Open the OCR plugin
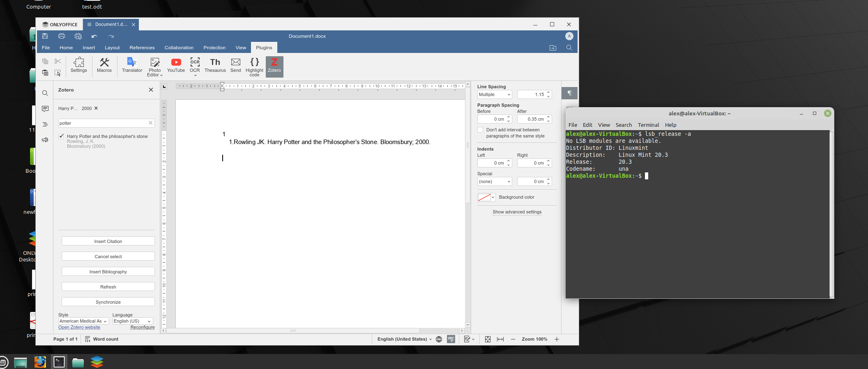 click(x=195, y=64)
